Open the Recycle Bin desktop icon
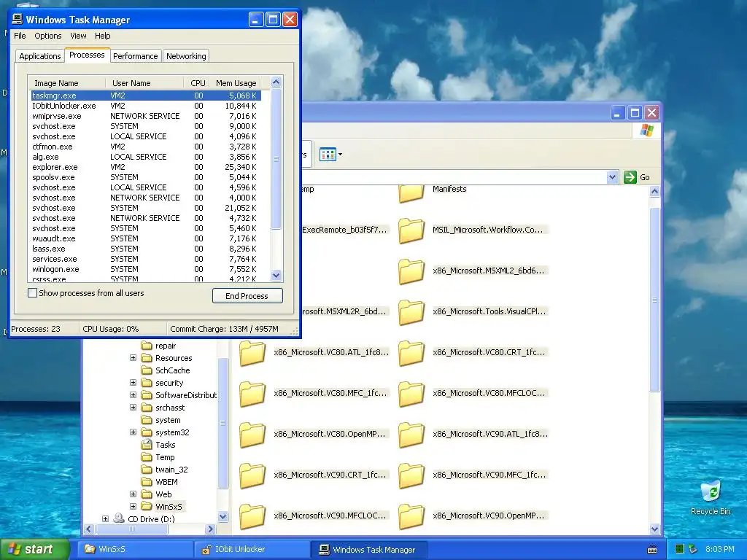This screenshot has width=747, height=560. [711, 491]
